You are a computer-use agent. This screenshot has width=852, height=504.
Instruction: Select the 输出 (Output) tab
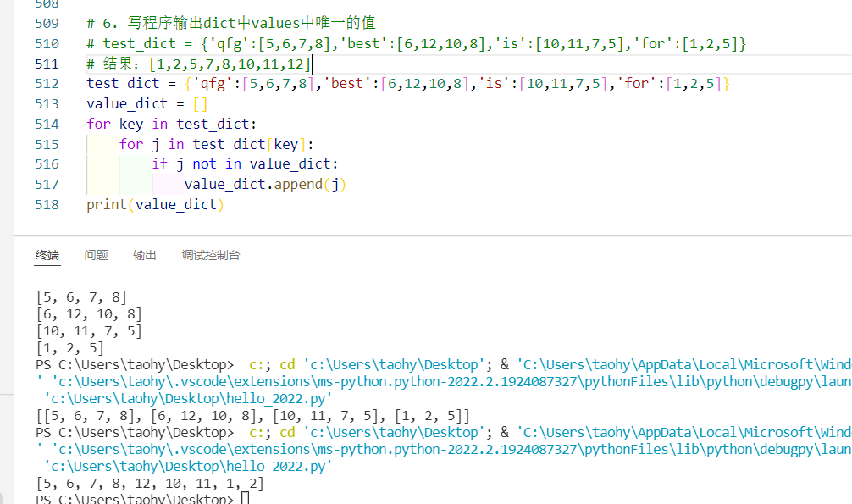click(144, 255)
